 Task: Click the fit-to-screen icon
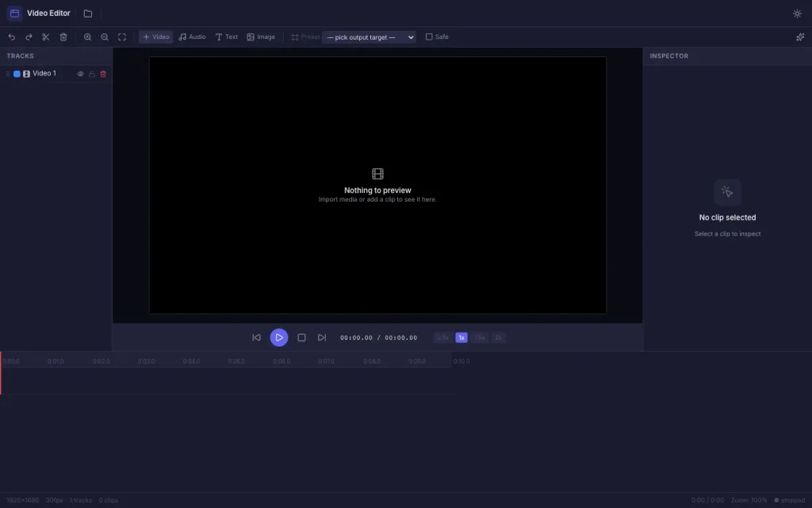122,37
